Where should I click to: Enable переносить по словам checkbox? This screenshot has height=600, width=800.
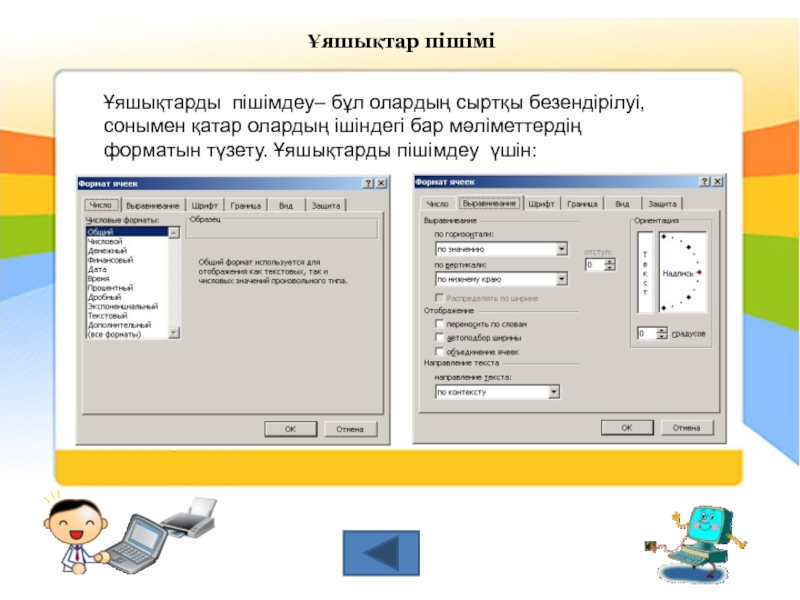439,323
